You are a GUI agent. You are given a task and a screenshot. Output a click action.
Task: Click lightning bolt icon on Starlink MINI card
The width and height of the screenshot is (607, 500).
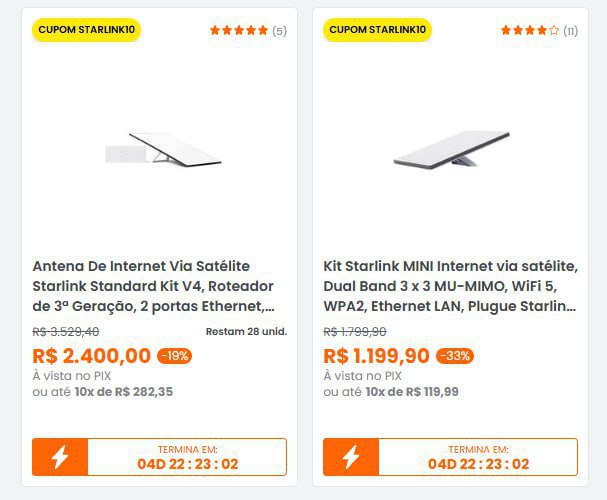pyautogui.click(x=351, y=457)
